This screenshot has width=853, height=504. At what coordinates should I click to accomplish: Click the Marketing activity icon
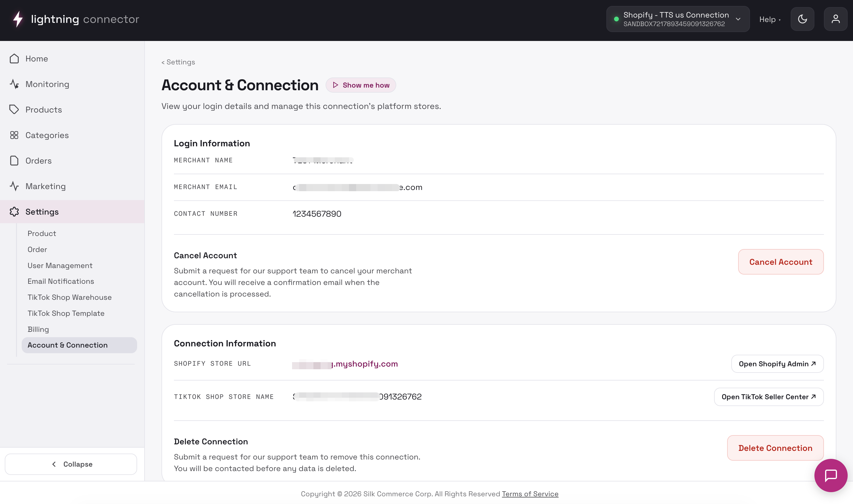[x=14, y=186]
